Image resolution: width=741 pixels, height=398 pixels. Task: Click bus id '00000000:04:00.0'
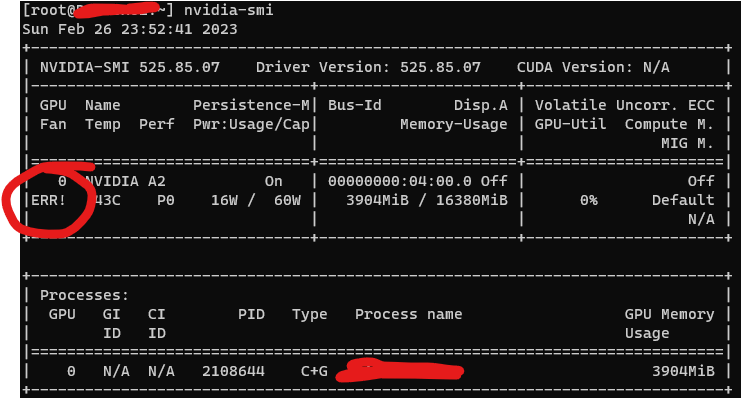pyautogui.click(x=400, y=181)
